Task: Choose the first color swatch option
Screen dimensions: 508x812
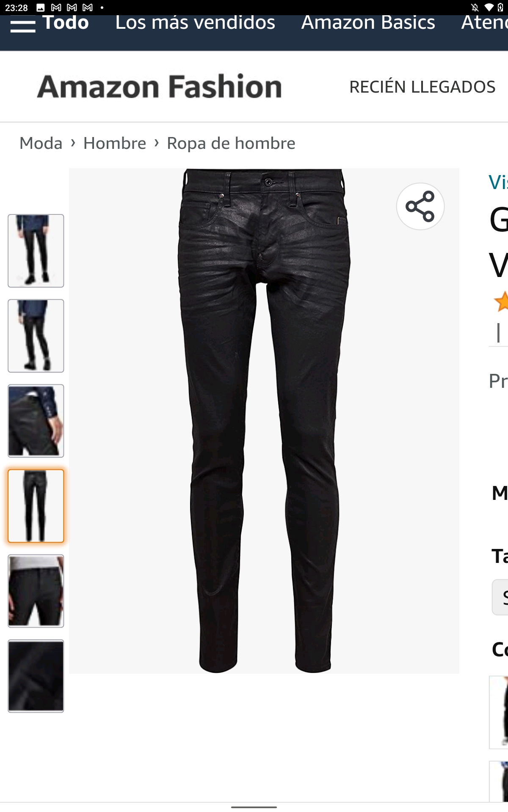Action: 499,712
